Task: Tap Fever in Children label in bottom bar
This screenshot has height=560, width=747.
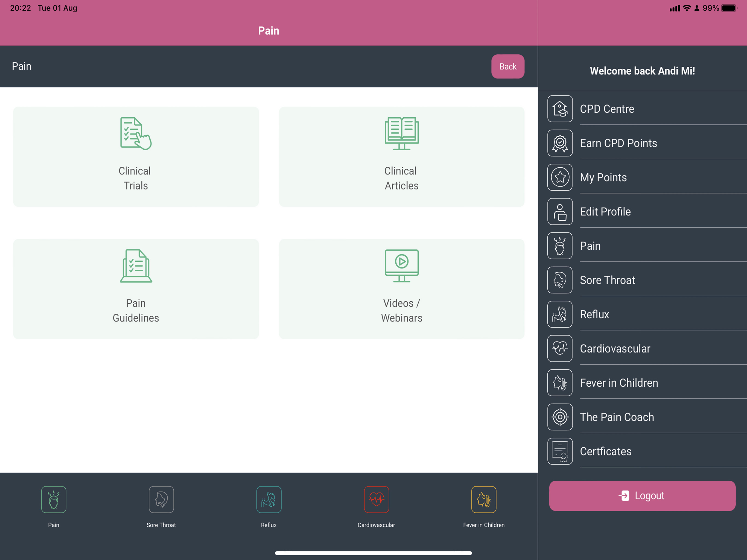Action: (x=484, y=525)
